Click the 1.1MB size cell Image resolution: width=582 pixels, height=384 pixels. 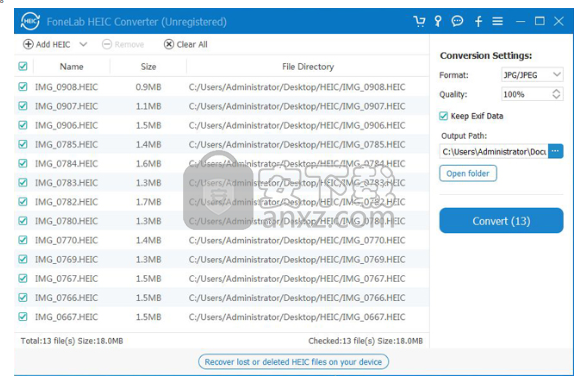pos(148,106)
